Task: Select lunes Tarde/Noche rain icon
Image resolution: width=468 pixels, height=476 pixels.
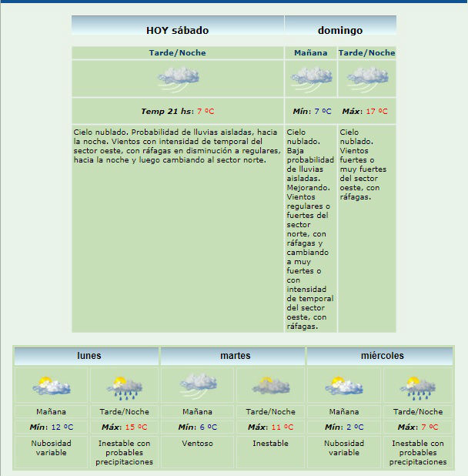Action: (125, 385)
